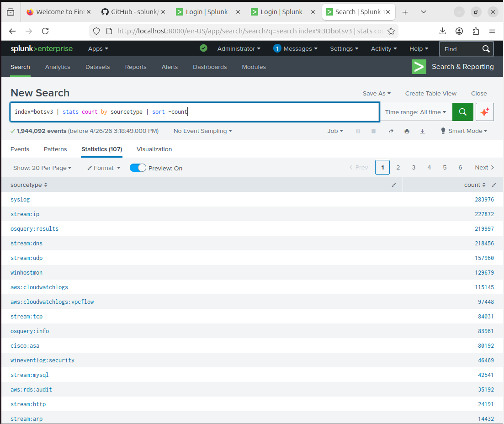Go back to the previous page
Viewport: 504px width, 424px height.
[12, 31]
